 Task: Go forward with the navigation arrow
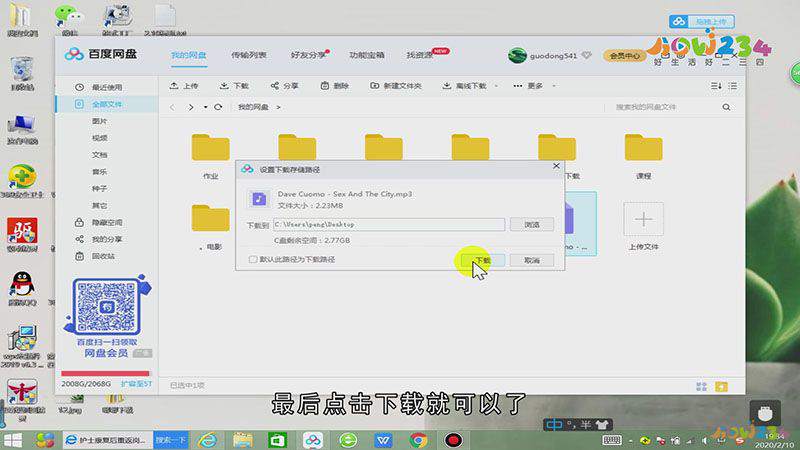click(191, 107)
